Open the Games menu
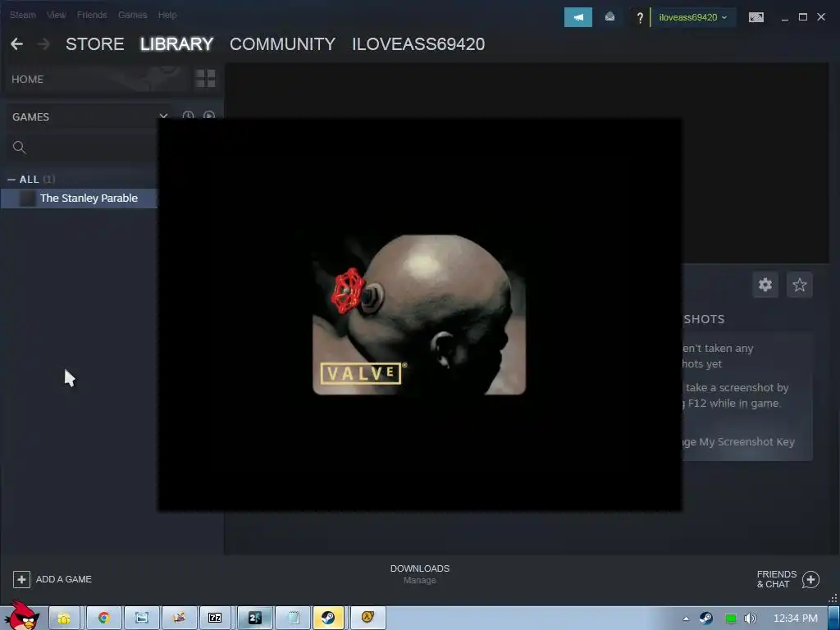 coord(132,15)
